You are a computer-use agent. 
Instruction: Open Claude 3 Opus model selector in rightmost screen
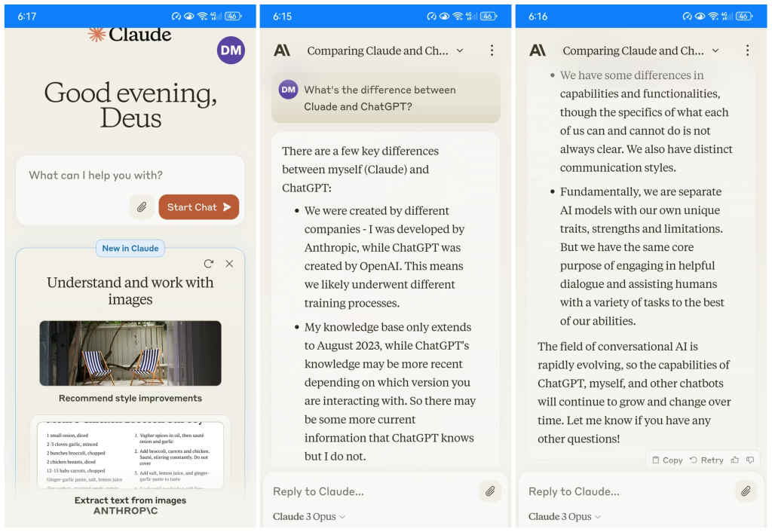click(x=565, y=517)
